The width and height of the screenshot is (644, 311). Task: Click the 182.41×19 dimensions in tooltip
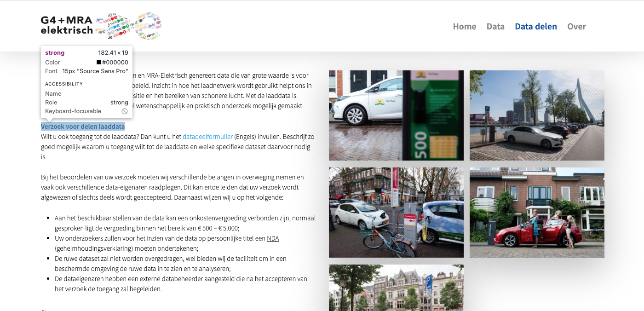(113, 53)
